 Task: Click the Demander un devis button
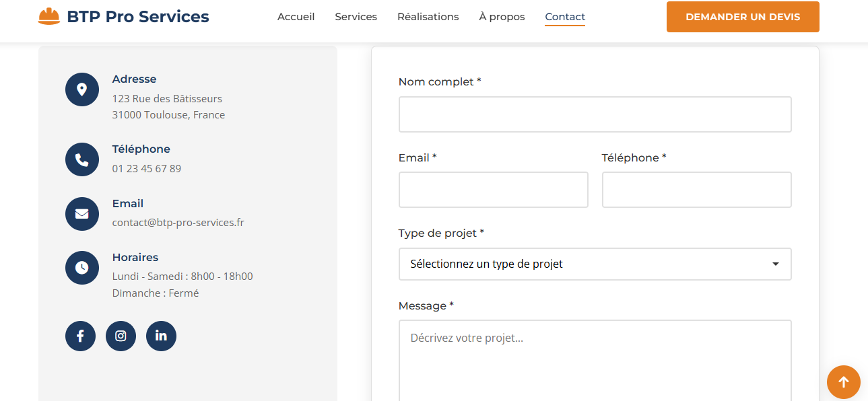coord(742,17)
